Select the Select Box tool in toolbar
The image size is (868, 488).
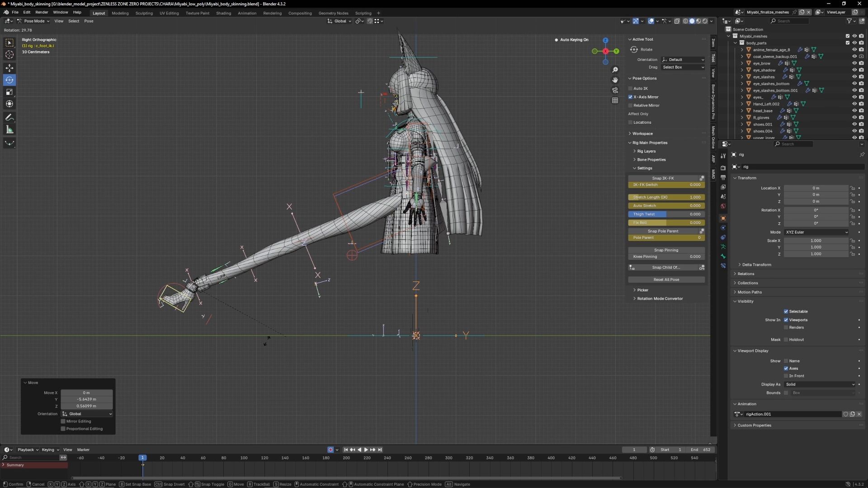[x=9, y=43]
